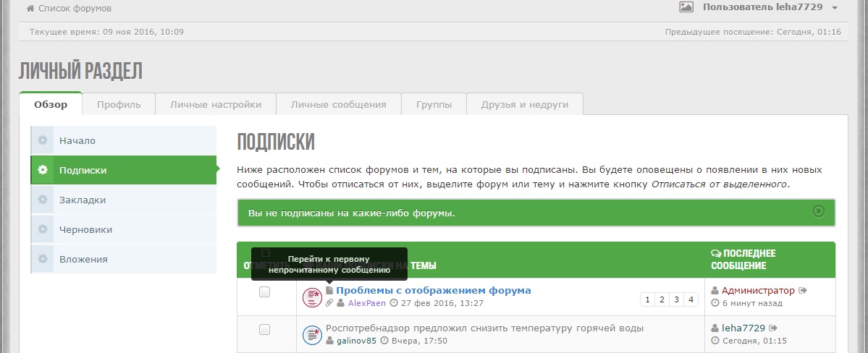Tick the checkbox for Проблемы с отображением форума
Viewport: 868px width, 353px height.
pos(265,292)
